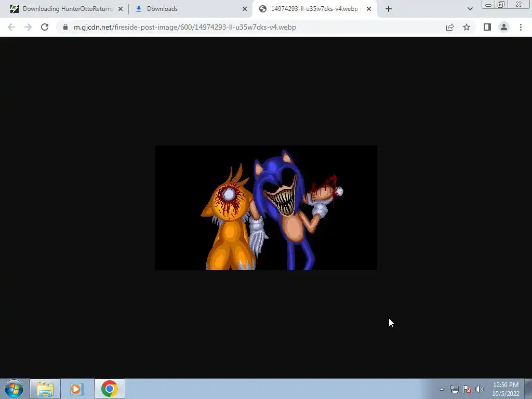Click the share page icon
The height and width of the screenshot is (399, 532).
[x=450, y=27]
